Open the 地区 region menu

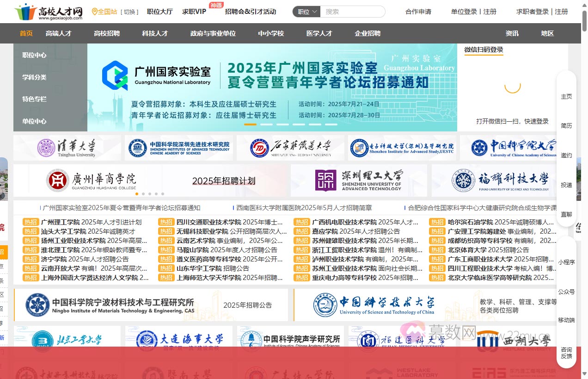[x=547, y=33]
